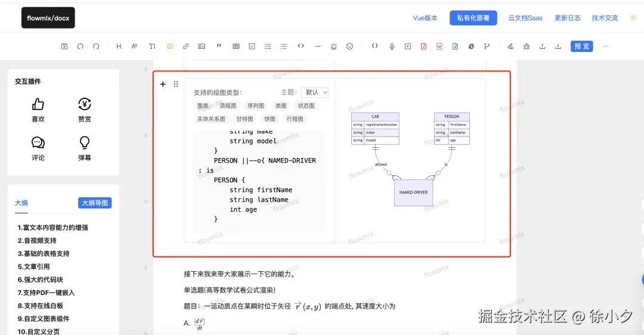Open the Vue版本 link
644x335 pixels.
coord(425,18)
